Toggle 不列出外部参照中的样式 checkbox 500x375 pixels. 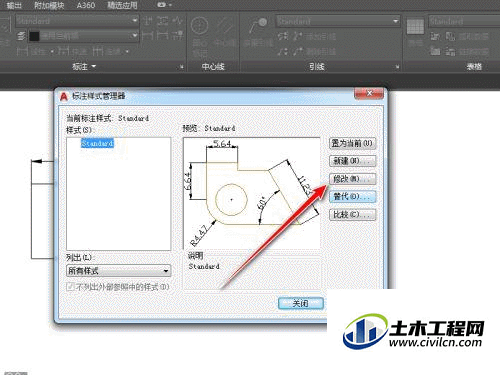point(70,287)
